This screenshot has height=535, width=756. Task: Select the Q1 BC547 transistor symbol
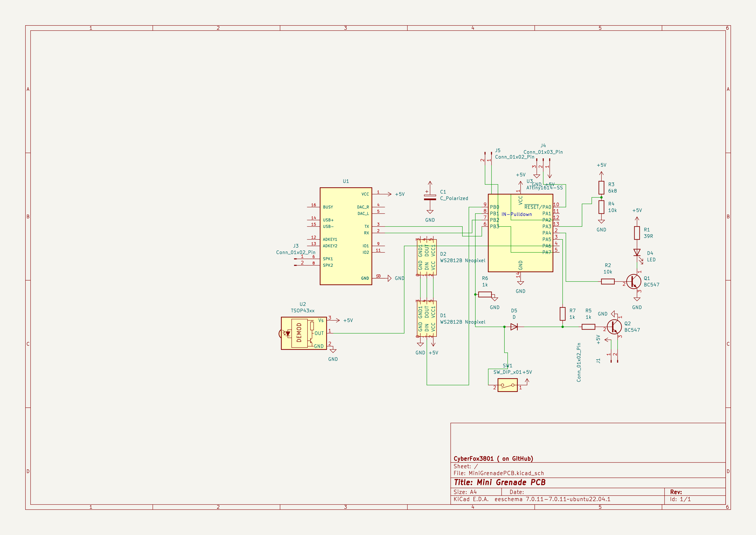(634, 281)
